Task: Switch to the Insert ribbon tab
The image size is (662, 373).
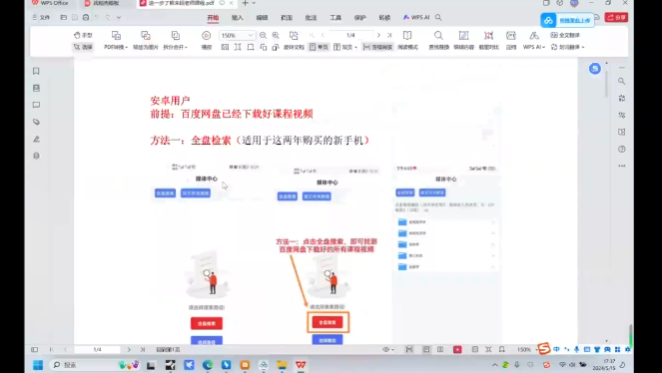Action: [237, 17]
